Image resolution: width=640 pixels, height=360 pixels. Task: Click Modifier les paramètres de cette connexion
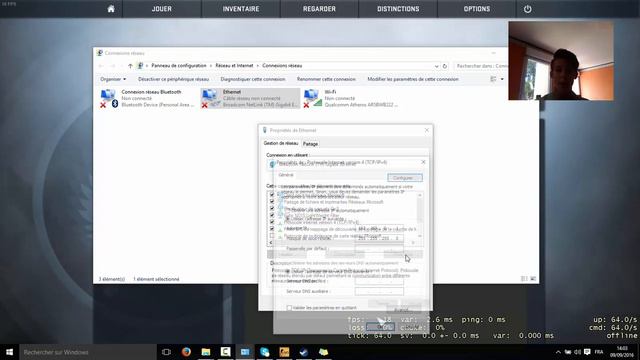413,79
